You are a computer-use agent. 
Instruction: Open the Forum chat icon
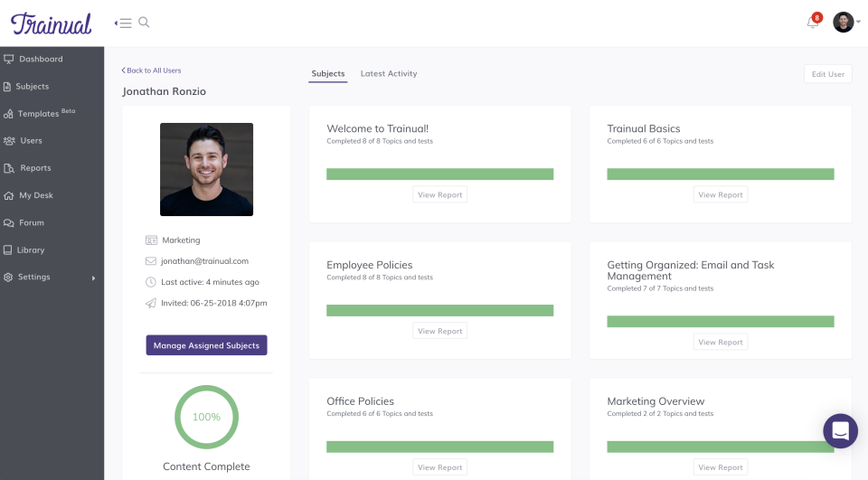point(9,222)
